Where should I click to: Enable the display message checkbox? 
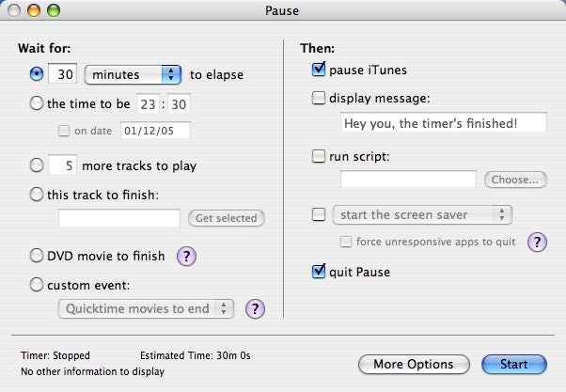coord(319,98)
